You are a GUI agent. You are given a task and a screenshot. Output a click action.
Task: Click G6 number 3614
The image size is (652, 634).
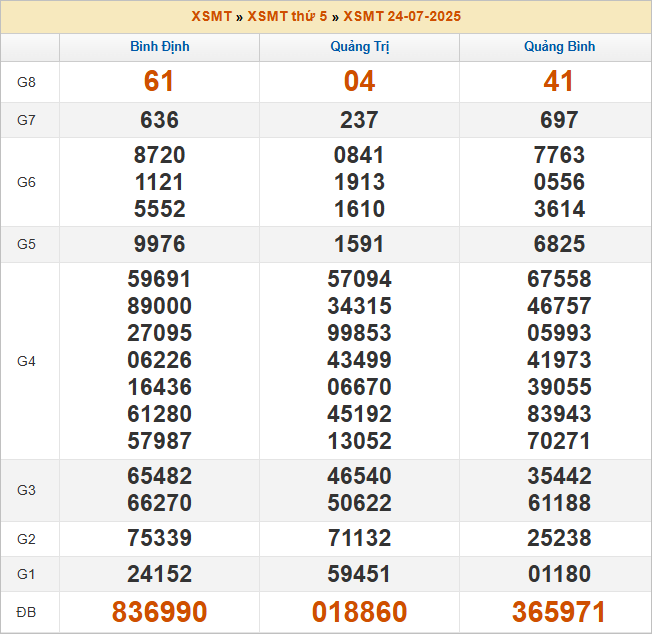click(559, 209)
